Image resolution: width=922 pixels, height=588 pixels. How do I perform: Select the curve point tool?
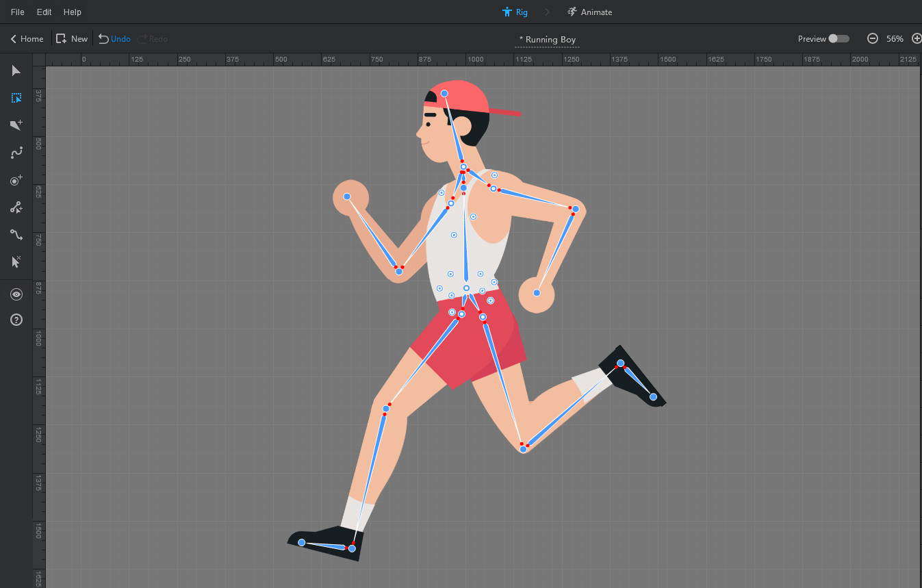click(x=16, y=153)
